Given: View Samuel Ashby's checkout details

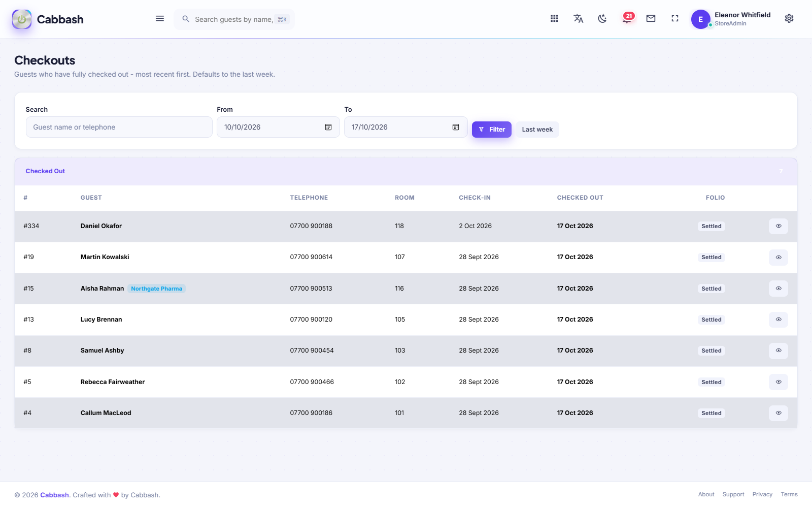Looking at the screenshot, I should [x=779, y=351].
